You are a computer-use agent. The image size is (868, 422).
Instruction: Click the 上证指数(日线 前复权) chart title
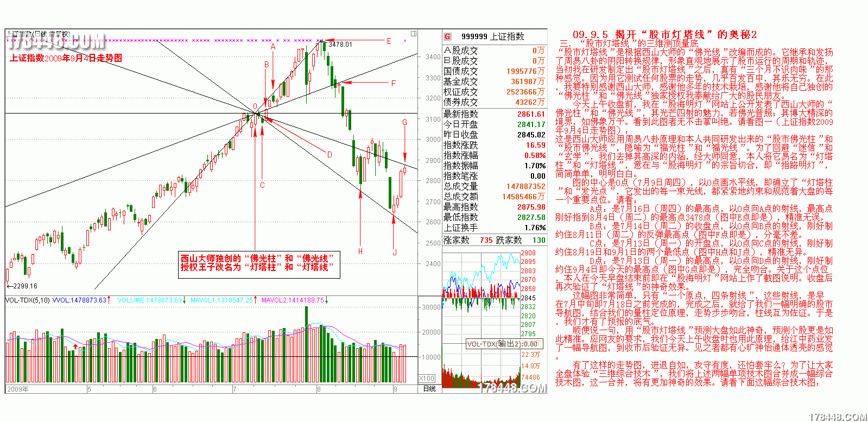[x=38, y=34]
